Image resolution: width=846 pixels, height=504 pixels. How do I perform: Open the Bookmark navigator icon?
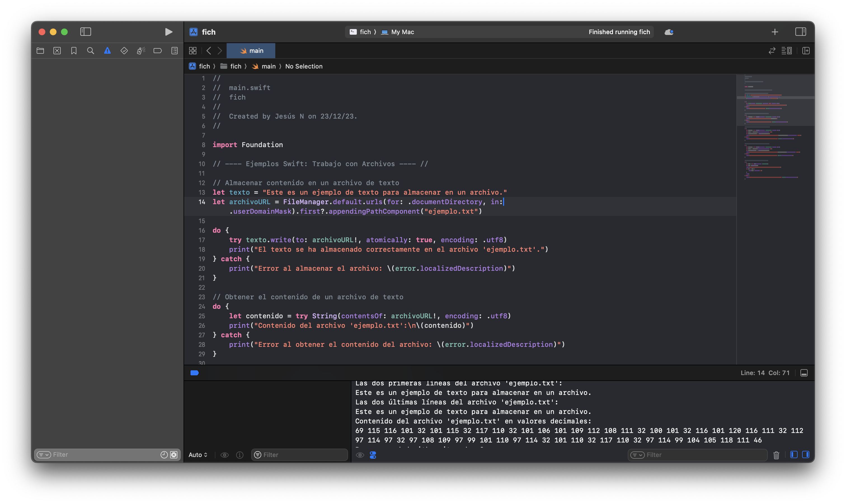[74, 51]
